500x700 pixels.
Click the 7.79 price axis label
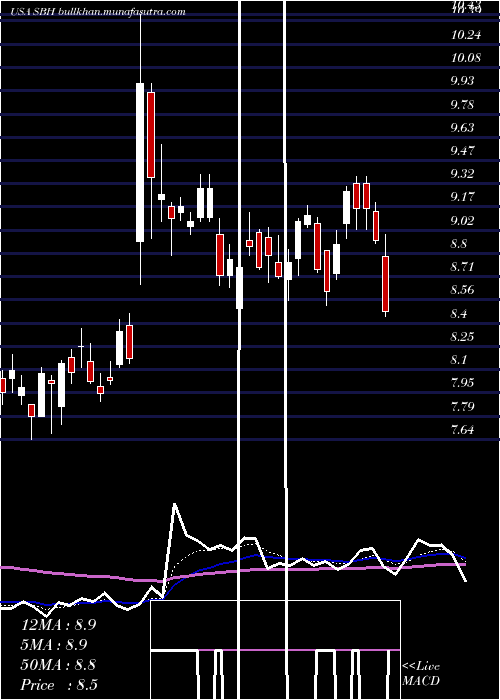pos(462,407)
